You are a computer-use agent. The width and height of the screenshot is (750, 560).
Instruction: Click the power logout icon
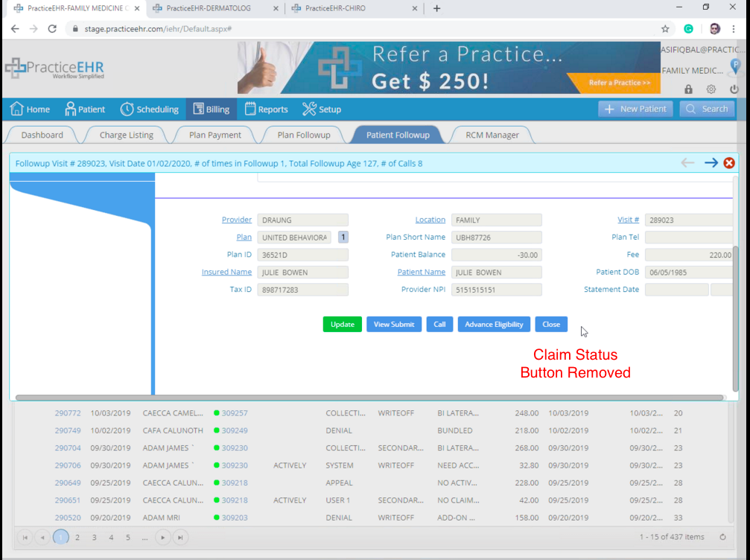(x=734, y=89)
